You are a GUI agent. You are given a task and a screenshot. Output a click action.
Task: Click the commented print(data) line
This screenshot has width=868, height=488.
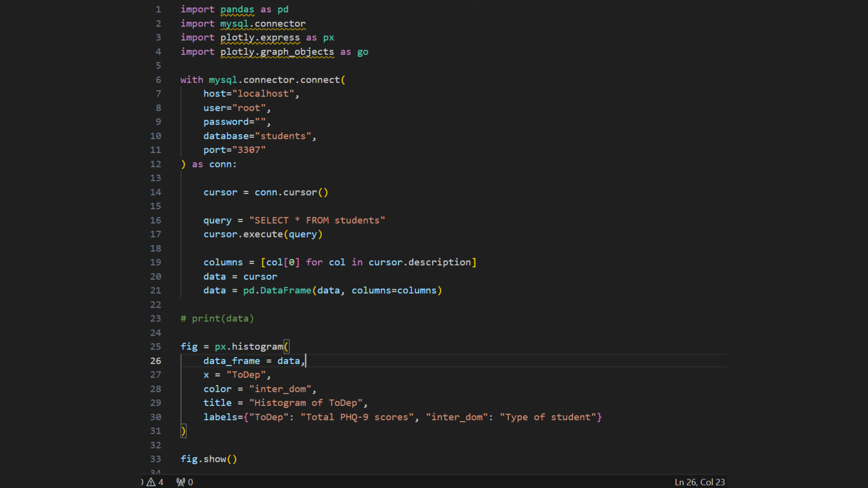(x=217, y=319)
